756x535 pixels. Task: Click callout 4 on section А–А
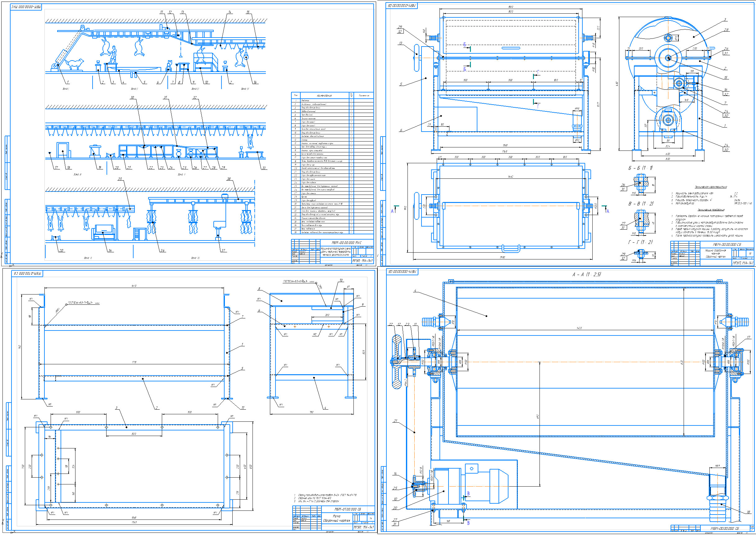click(415, 291)
